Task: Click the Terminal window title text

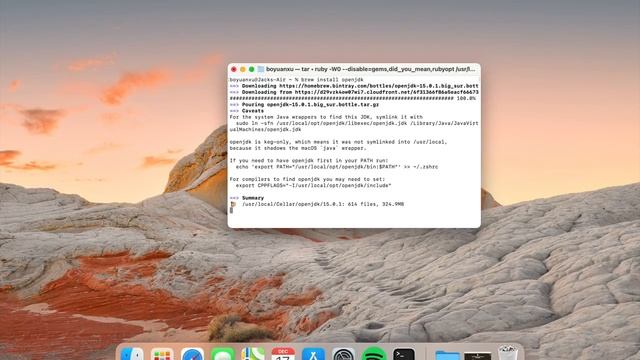Action: 371,69
